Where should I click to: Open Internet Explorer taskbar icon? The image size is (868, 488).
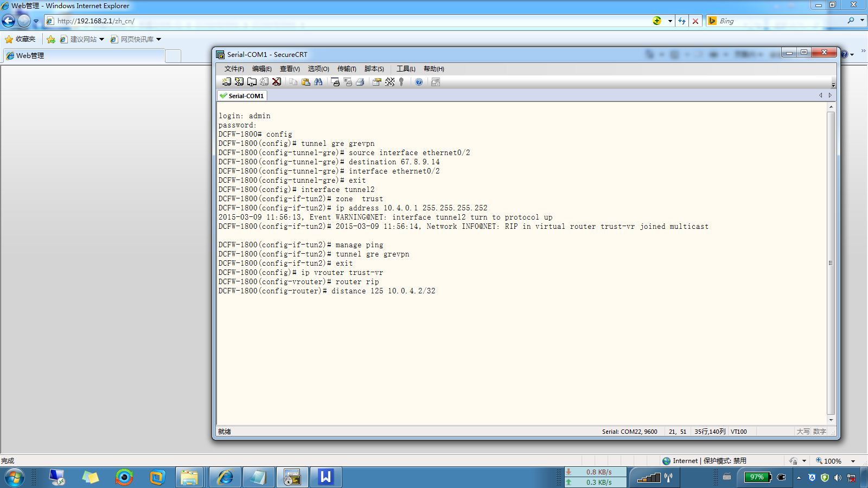point(225,477)
